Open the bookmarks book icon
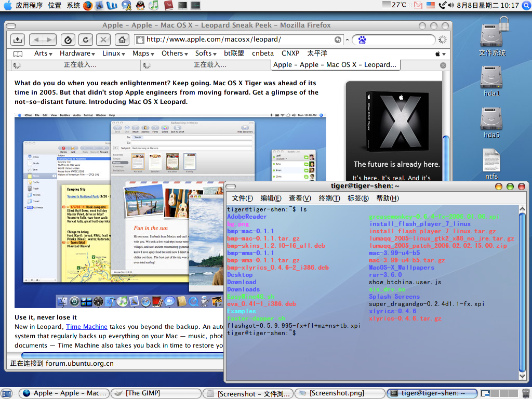This screenshot has height=399, width=532. [x=18, y=54]
